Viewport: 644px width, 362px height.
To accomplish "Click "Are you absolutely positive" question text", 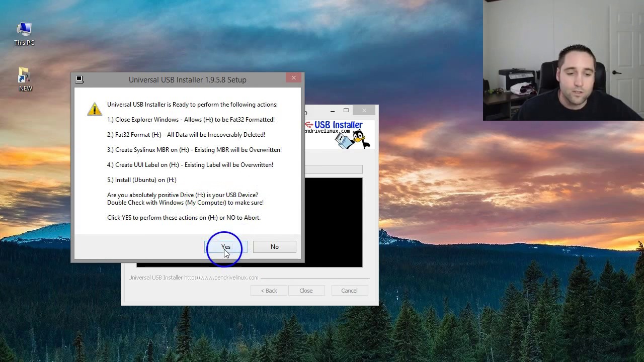I will pyautogui.click(x=183, y=195).
